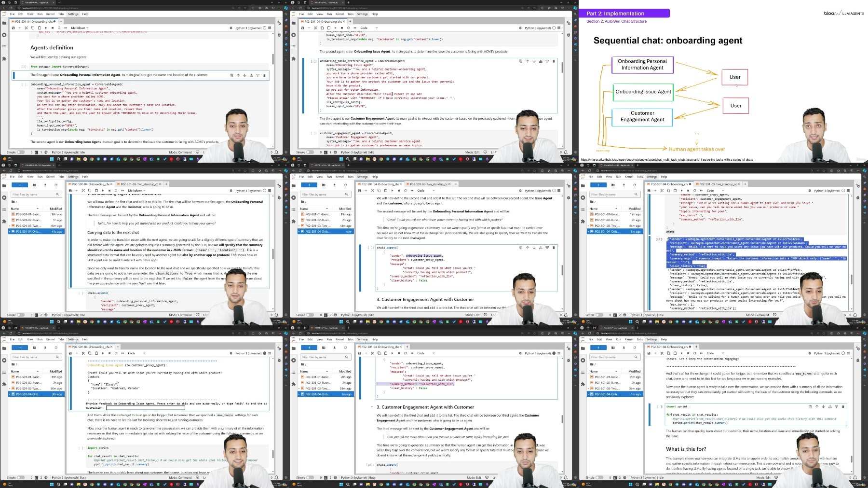
Task: Open Code cell-type dropdown, frame listing '46m ago'
Action: point(715,191)
